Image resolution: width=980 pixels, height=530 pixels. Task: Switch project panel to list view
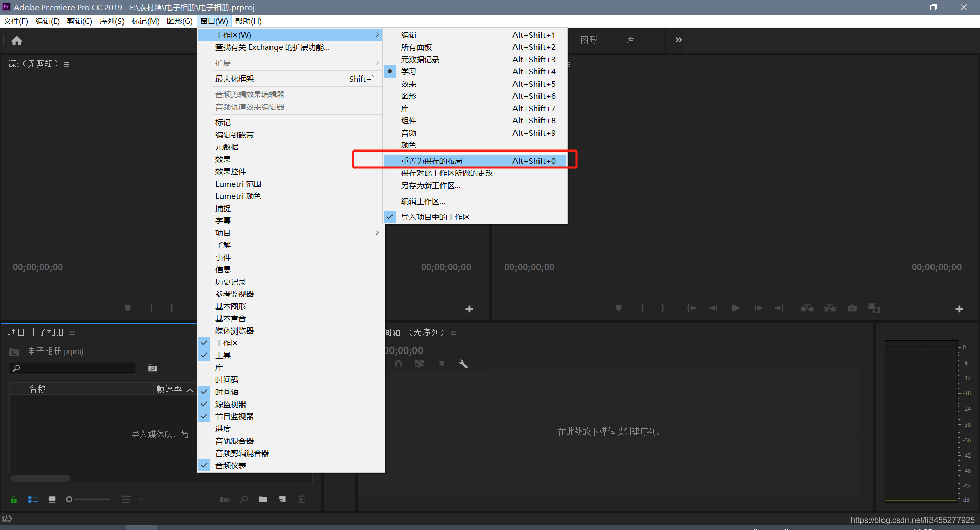click(33, 500)
